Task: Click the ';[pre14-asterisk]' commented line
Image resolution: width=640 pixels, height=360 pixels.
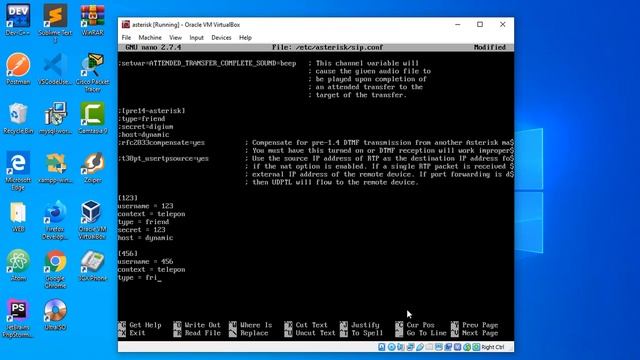Action: pyautogui.click(x=152, y=111)
